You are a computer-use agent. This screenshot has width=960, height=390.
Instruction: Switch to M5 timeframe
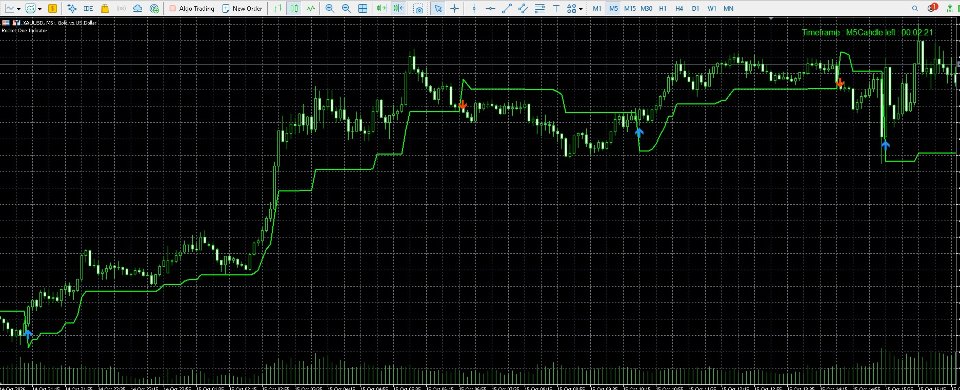tap(613, 9)
